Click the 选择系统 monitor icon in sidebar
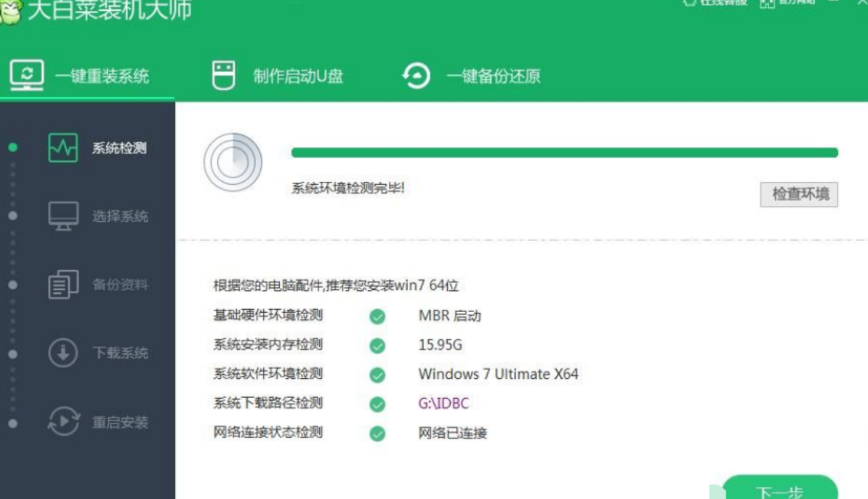Image resolution: width=868 pixels, height=499 pixels. 63,216
